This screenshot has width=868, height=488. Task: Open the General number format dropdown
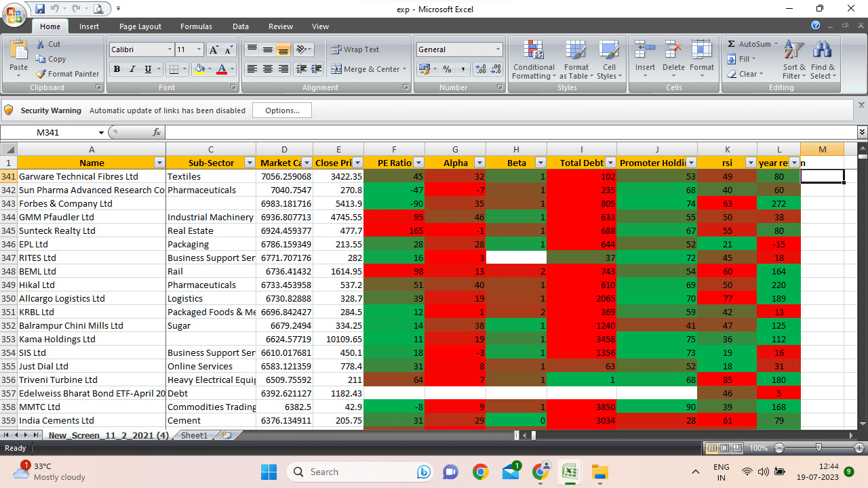pyautogui.click(x=498, y=49)
